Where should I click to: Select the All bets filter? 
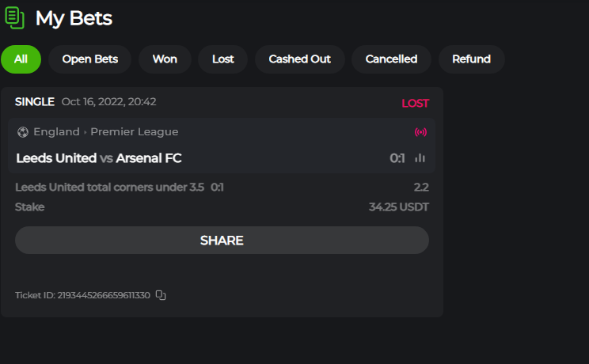pos(21,59)
